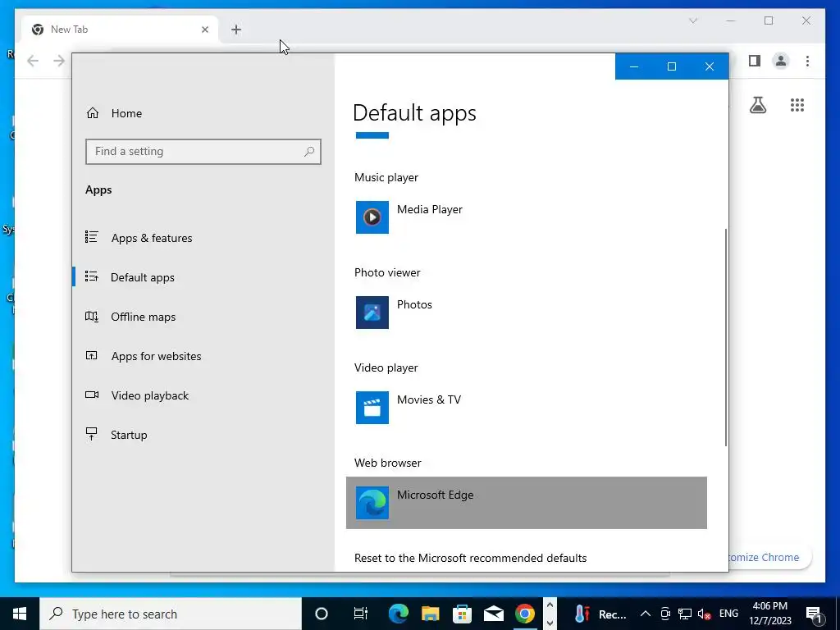Close the New Tab tab in Chrome

[x=204, y=30]
